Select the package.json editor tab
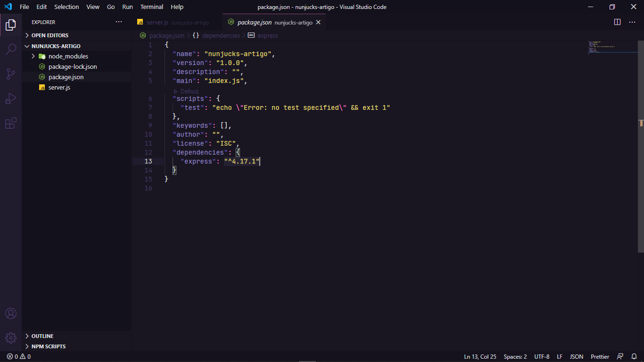The image size is (644, 362). pos(274,22)
